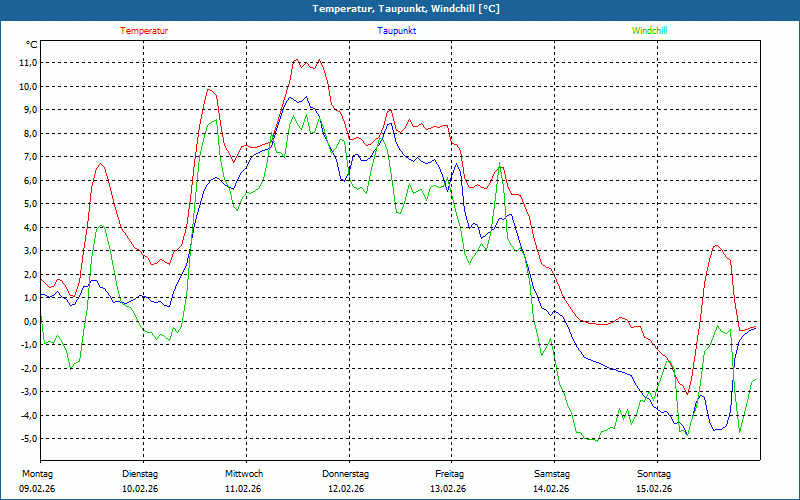
Task: Click the blue Taupunkt legend label
Action: pos(396,31)
